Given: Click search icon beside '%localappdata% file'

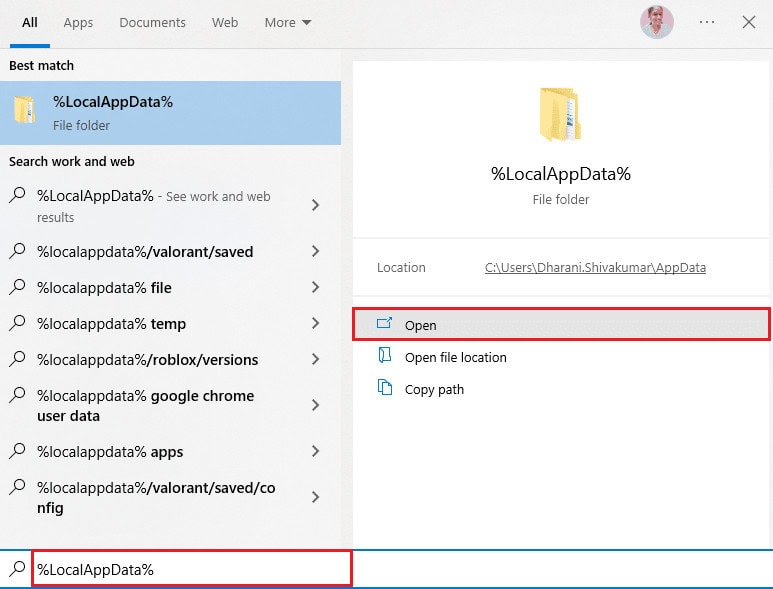Looking at the screenshot, I should pos(17,287).
